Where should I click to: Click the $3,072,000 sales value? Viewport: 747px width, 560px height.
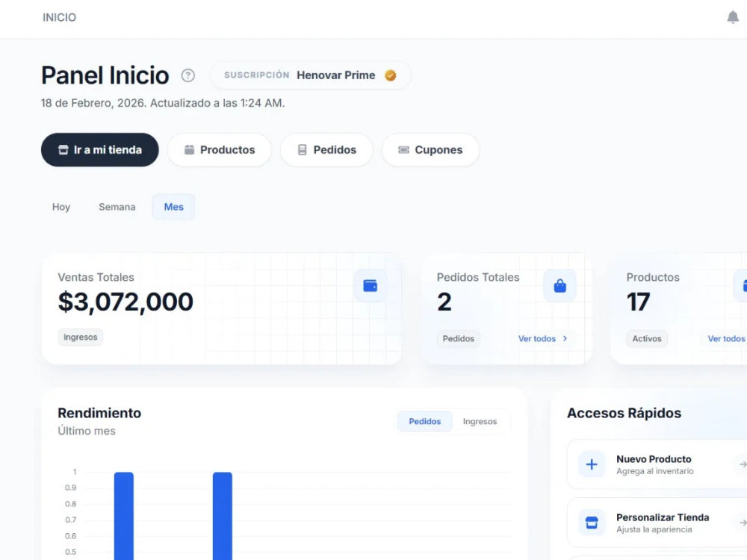[x=125, y=302]
